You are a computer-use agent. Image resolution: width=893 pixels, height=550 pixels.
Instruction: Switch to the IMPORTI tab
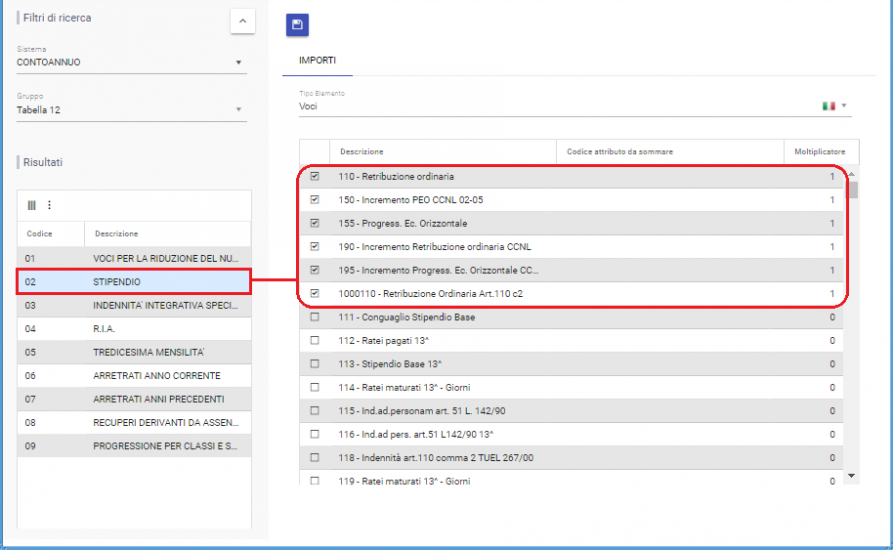317,61
